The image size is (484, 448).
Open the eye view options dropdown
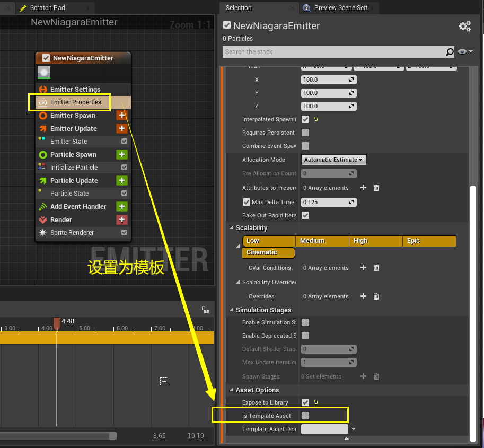(x=465, y=51)
